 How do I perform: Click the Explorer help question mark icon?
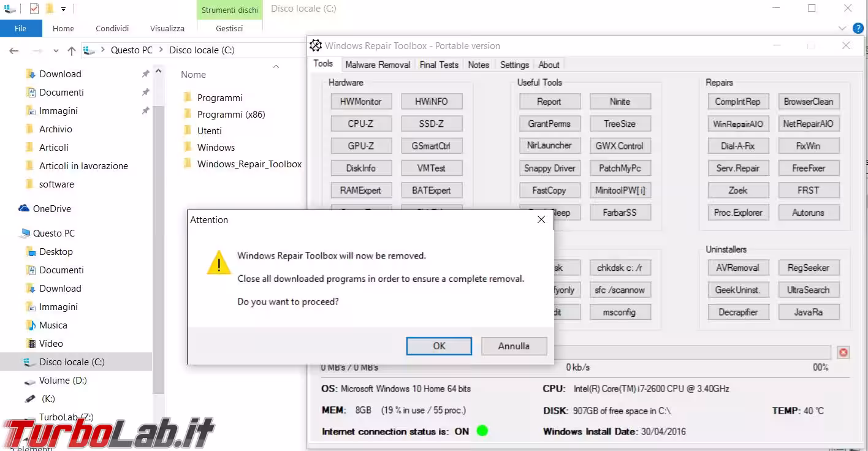[x=858, y=28]
